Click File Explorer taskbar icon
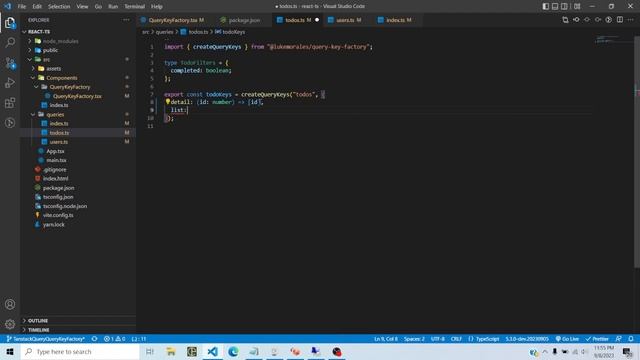This screenshot has width=640, height=360. click(x=171, y=351)
